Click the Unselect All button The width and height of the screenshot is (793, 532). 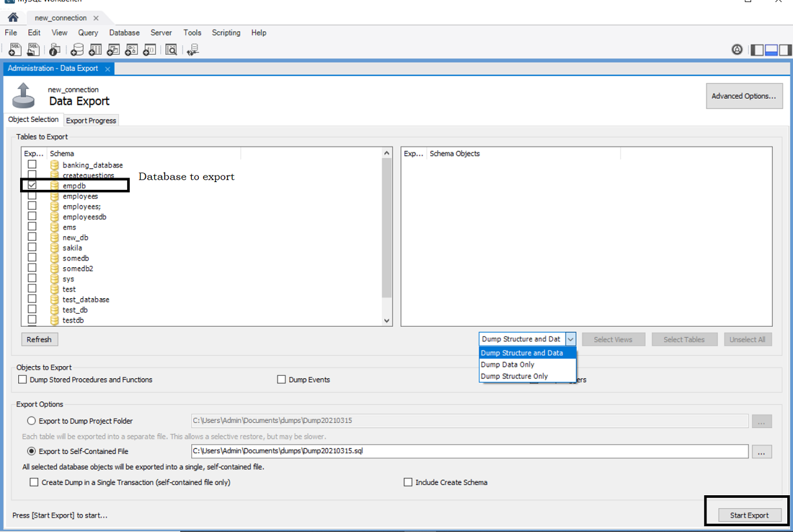[747, 340]
